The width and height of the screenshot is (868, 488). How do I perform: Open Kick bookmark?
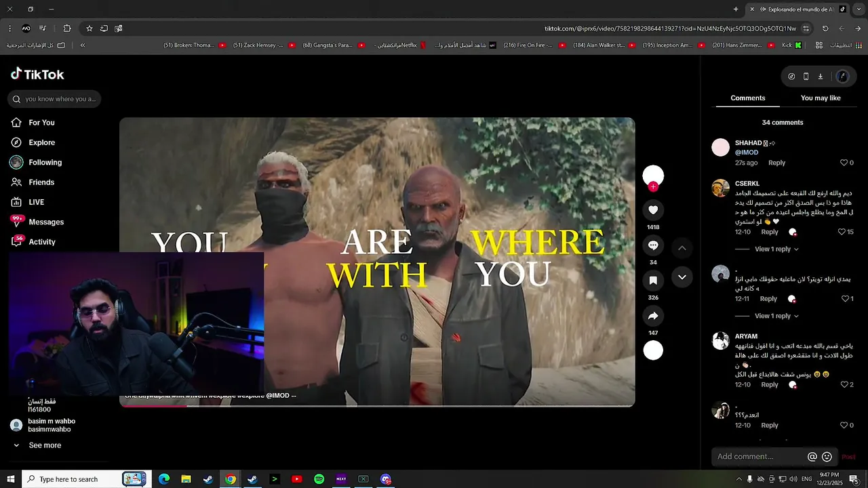792,45
